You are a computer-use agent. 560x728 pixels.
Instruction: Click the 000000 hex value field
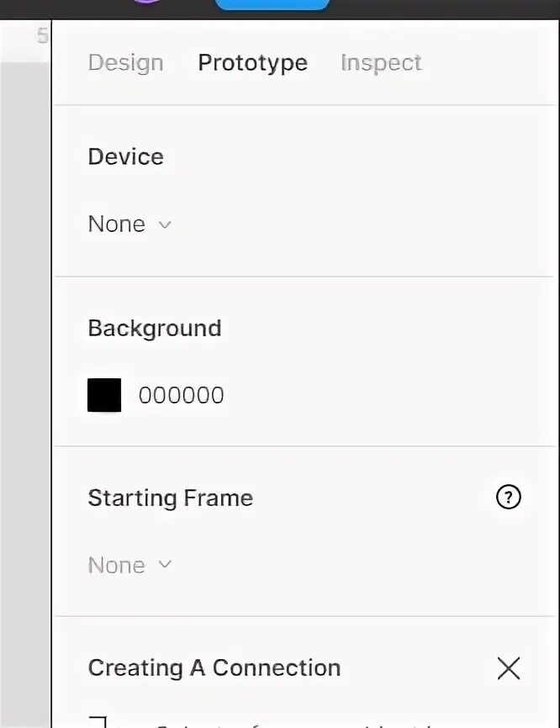click(x=181, y=396)
